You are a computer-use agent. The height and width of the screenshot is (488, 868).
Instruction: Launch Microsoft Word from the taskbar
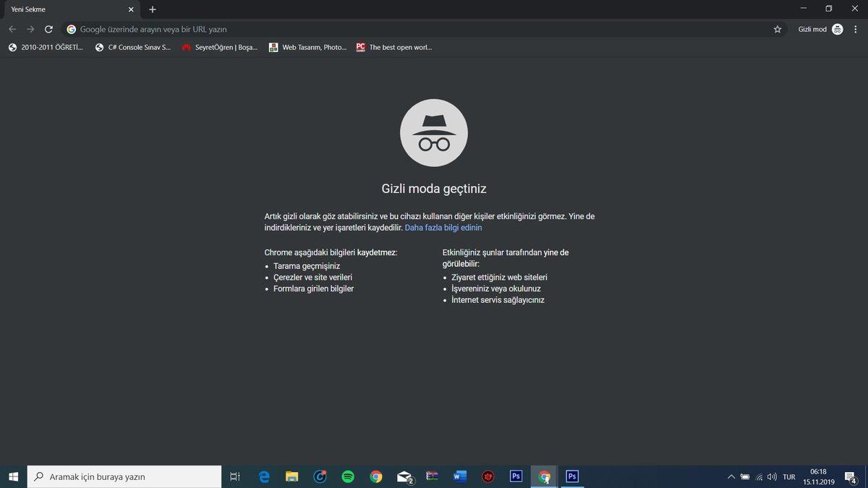pos(459,476)
